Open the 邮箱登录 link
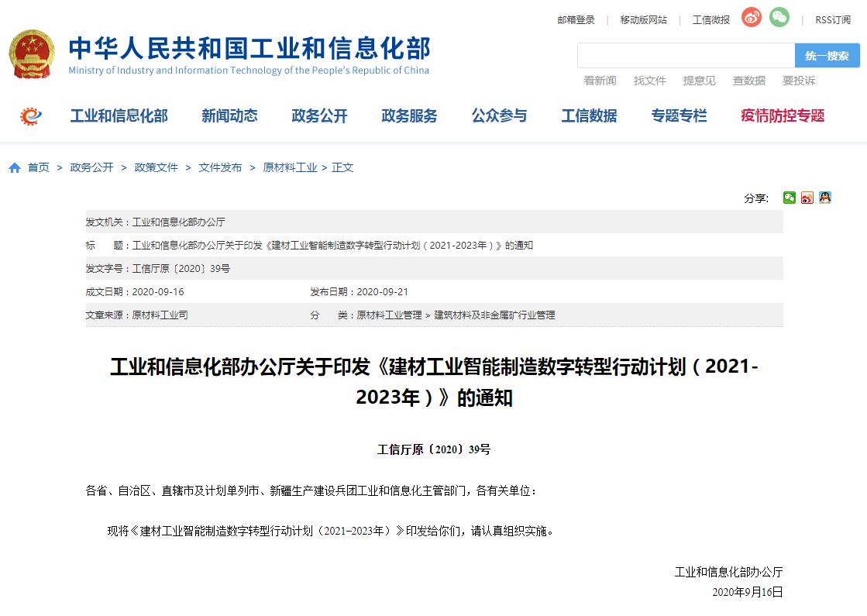 576,20
